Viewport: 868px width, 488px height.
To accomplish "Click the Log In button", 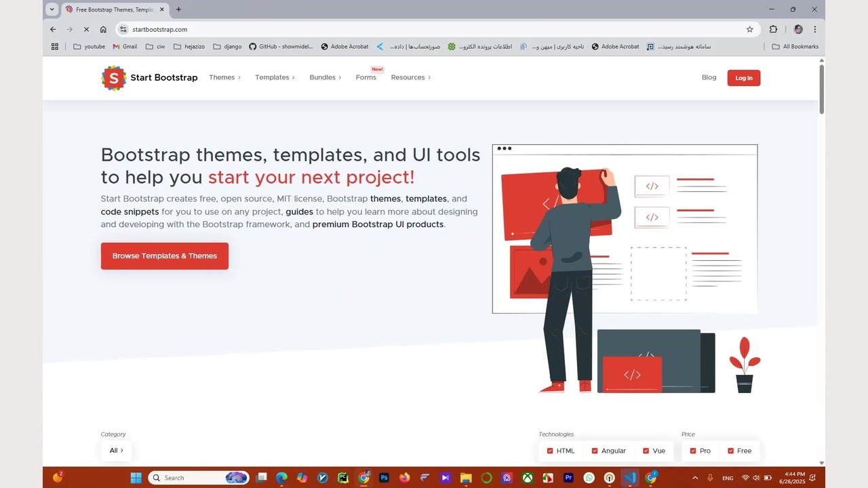I will (x=744, y=78).
